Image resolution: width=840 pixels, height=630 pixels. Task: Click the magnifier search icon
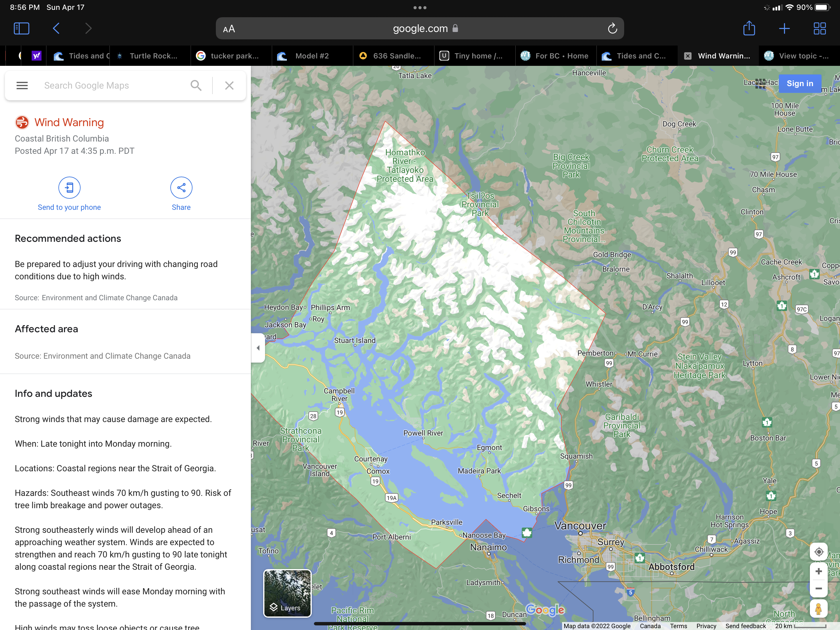[x=196, y=86]
